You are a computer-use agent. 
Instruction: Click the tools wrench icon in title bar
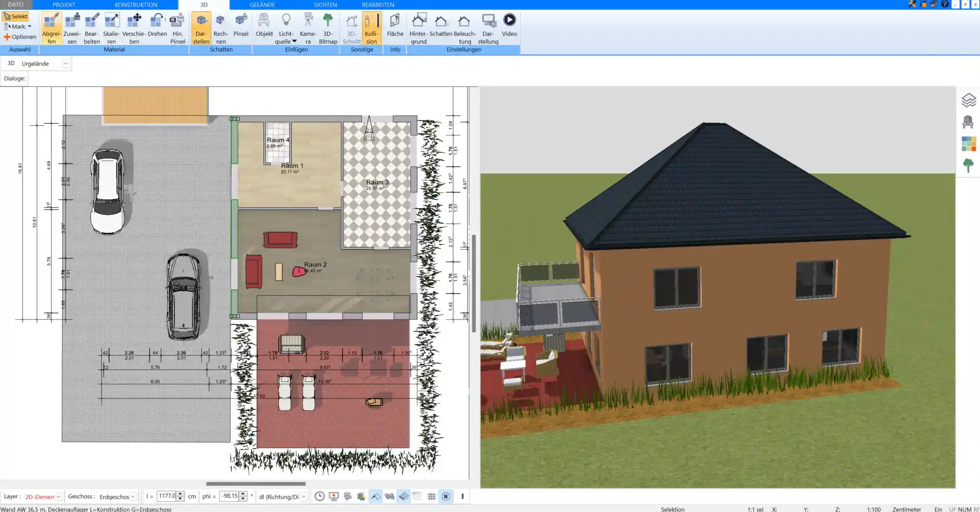pos(912,4)
